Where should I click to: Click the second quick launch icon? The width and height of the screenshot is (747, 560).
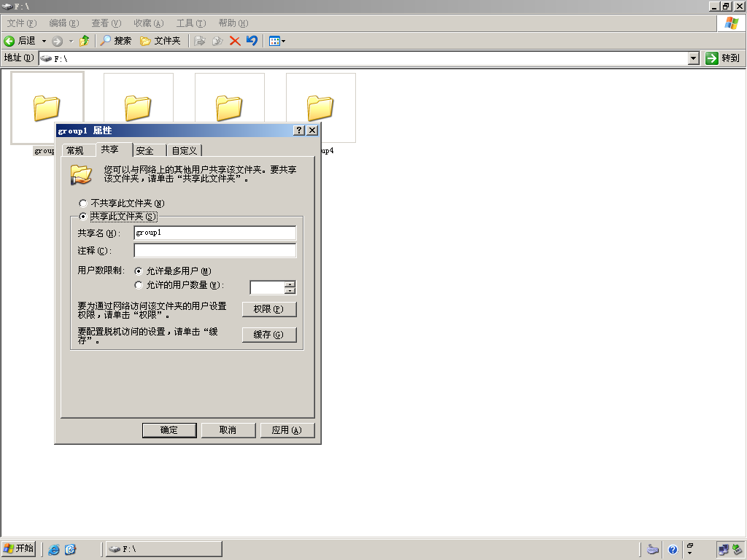click(70, 550)
